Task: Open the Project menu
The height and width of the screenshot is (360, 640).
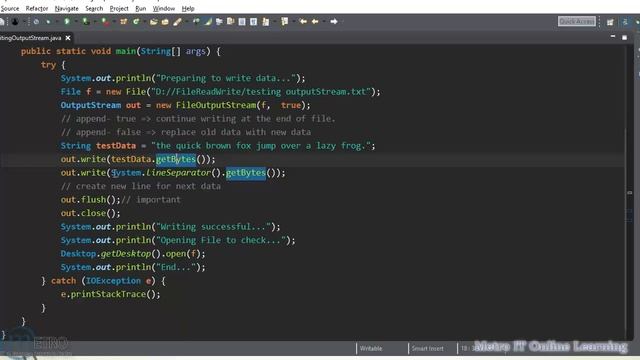Action: coord(119,8)
